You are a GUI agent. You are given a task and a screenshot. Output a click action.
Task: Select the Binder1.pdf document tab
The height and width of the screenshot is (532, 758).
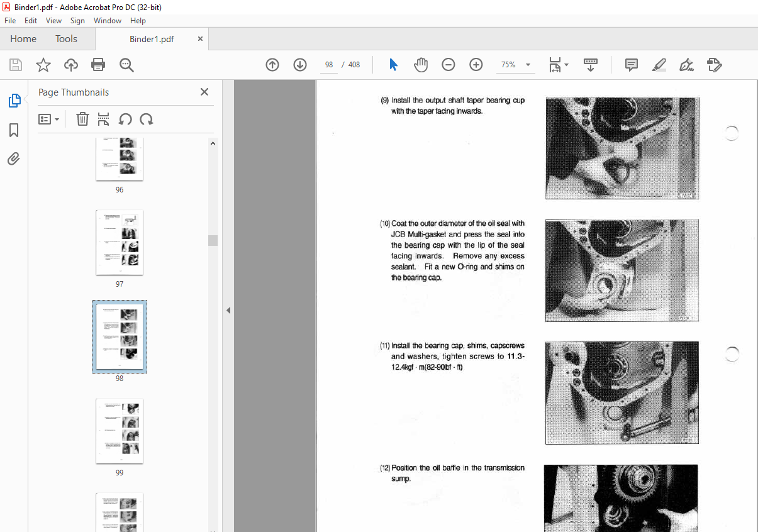point(152,39)
